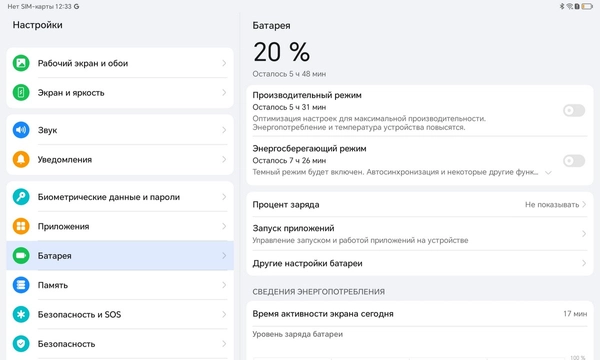Image resolution: width=600 pixels, height=360 pixels.
Task: Select Батарея in the settings list
Action: click(120, 256)
